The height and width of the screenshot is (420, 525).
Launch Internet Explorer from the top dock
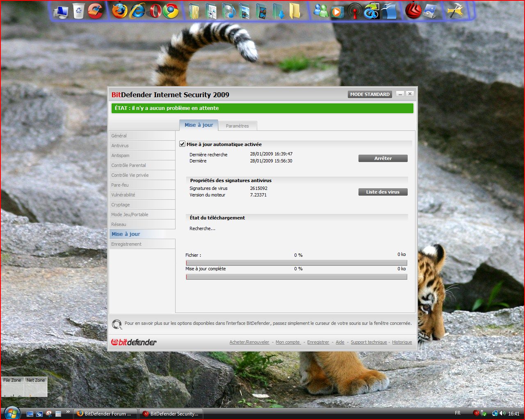click(137, 11)
